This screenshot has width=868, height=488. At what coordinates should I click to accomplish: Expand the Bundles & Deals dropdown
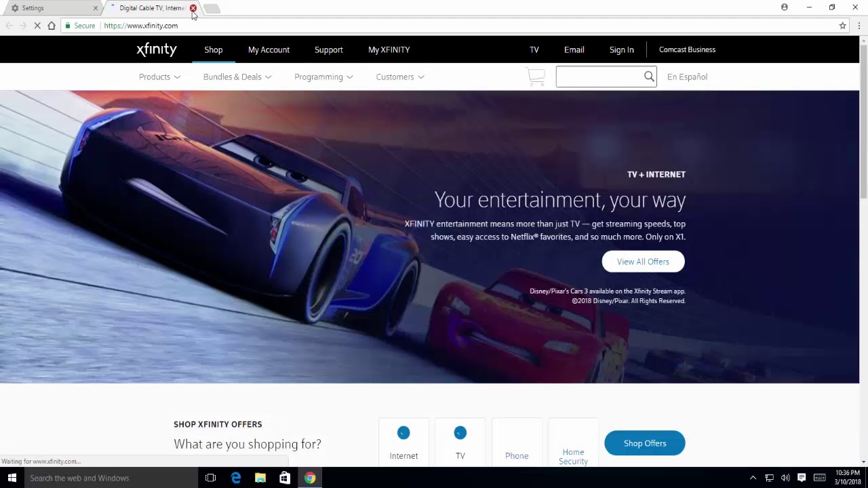(237, 77)
